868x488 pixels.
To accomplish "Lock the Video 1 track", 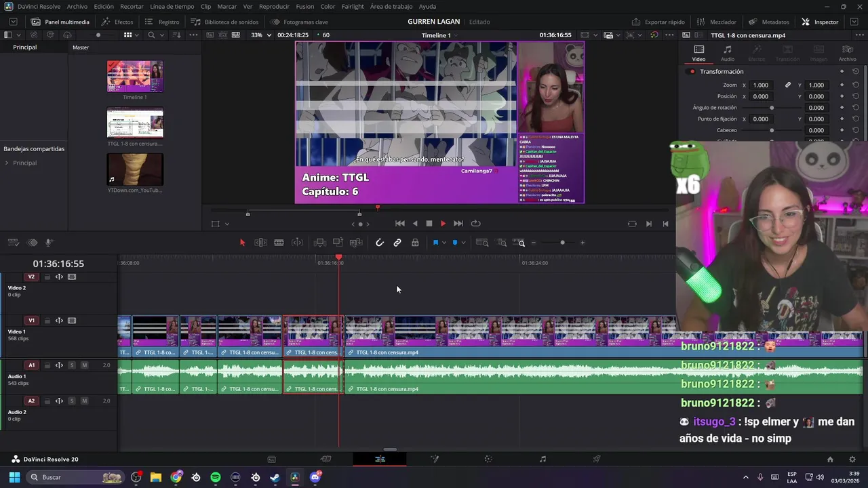I will tap(47, 321).
